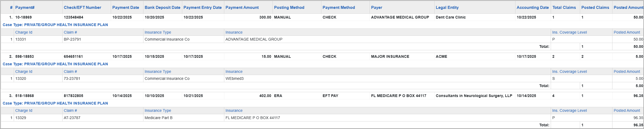The image size is (644, 129).
Task: Sort by Payment Date column header
Action: tap(126, 8)
